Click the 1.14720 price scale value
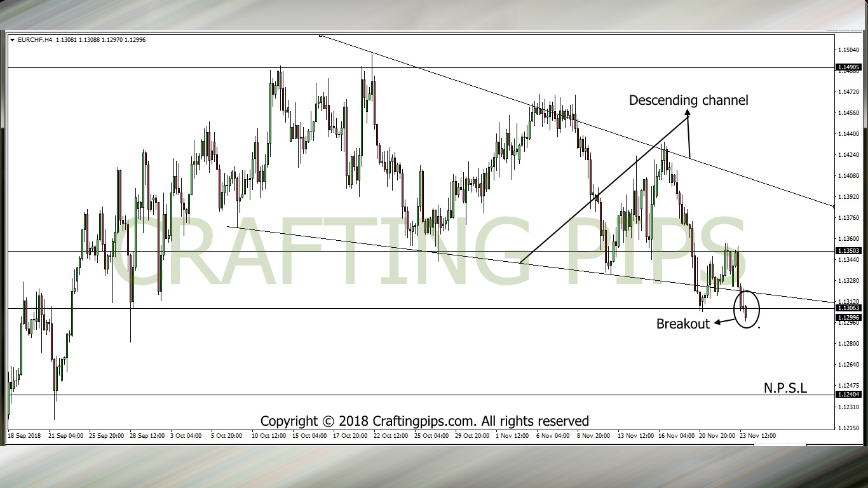This screenshot has width=868, height=488. [848, 92]
